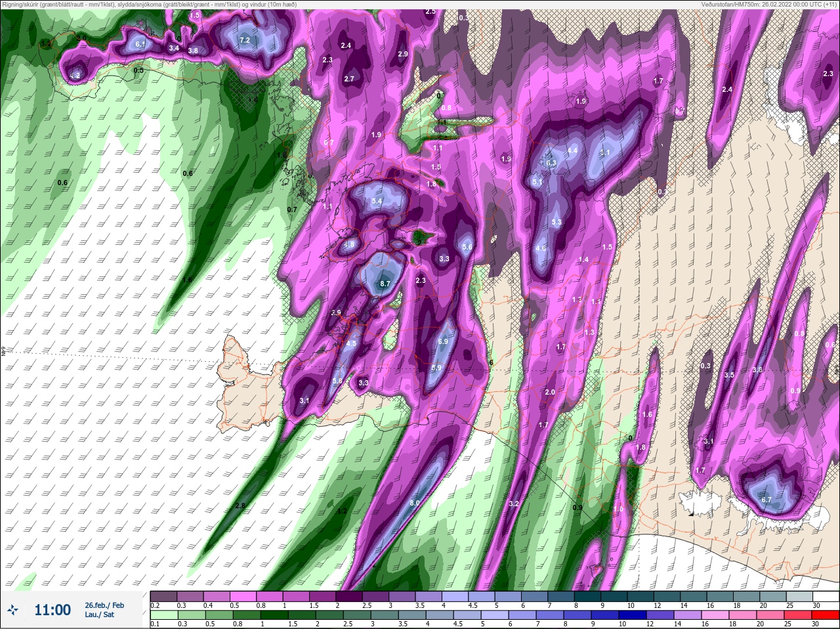This screenshot has height=629, width=840.
Task: Click the pale green 0.1 swatch in rain legend
Action: (x=163, y=615)
